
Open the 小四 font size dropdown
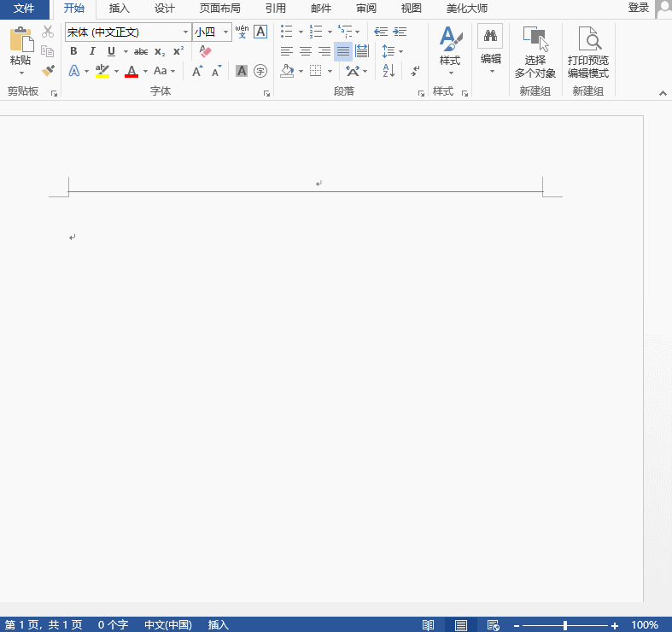[226, 32]
